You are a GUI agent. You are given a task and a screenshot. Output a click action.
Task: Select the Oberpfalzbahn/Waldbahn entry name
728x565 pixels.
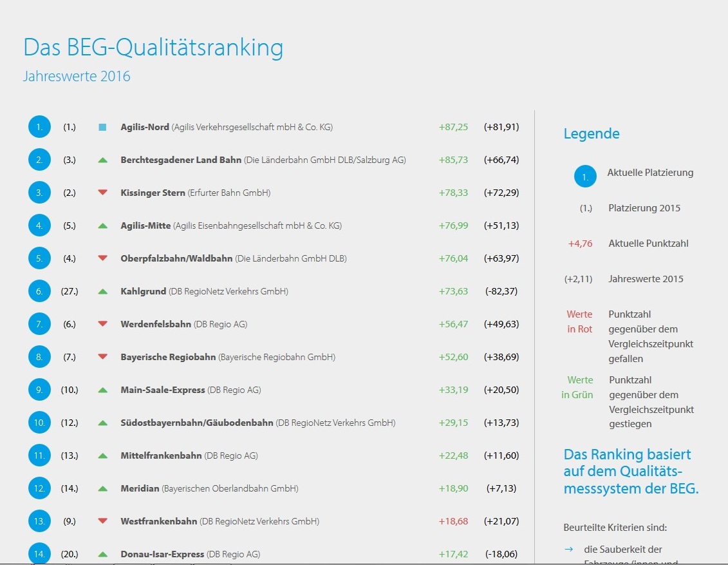176,258
